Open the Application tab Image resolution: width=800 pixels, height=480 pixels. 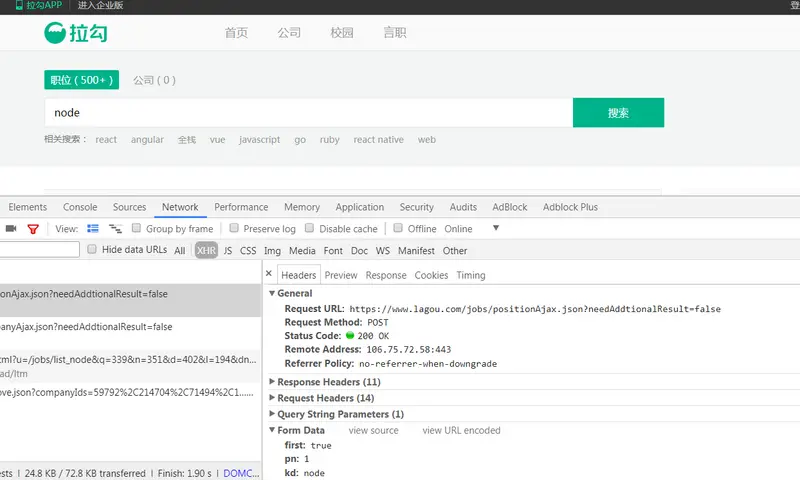click(x=360, y=207)
